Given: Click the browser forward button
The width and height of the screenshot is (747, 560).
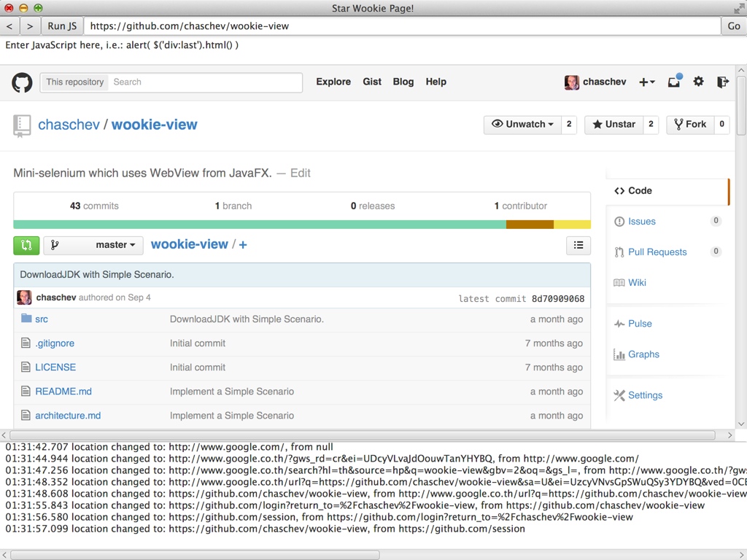Looking at the screenshot, I should tap(30, 26).
